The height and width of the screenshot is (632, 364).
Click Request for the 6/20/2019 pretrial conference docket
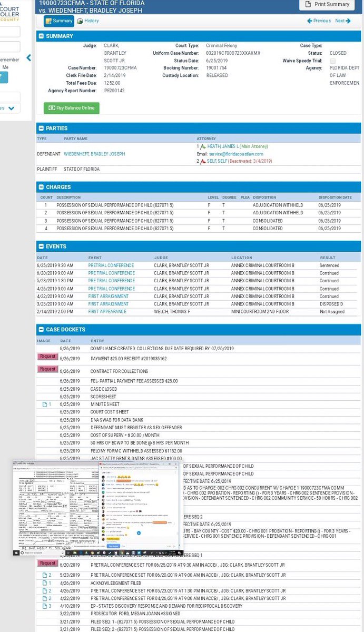[x=47, y=563]
